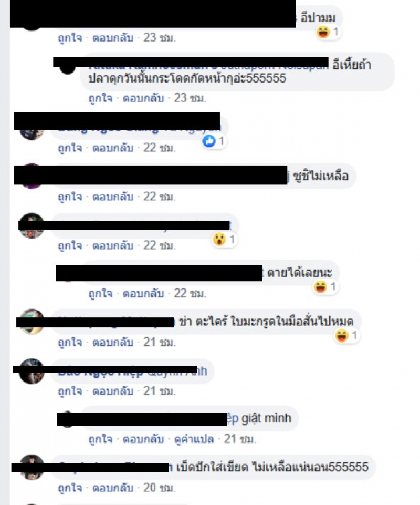
Task: Click ตอบกลับ under the ตะไคร้ ใบมะกรูด comment
Action: (x=113, y=342)
